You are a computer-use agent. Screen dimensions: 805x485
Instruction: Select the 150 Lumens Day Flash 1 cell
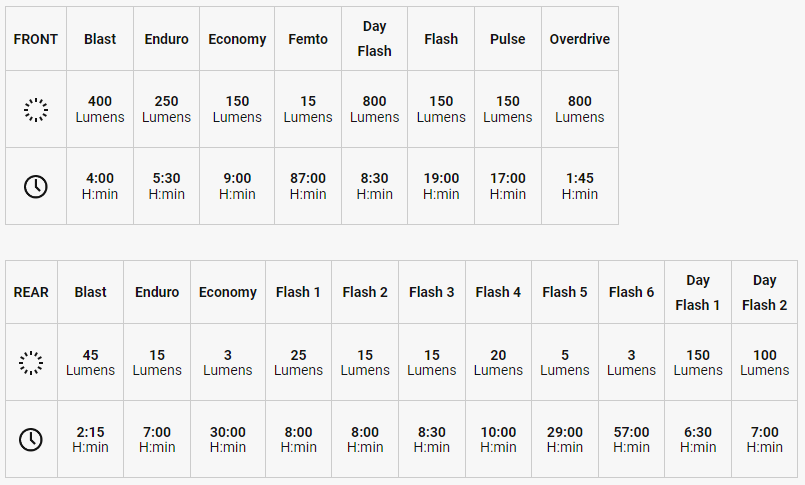(x=698, y=362)
